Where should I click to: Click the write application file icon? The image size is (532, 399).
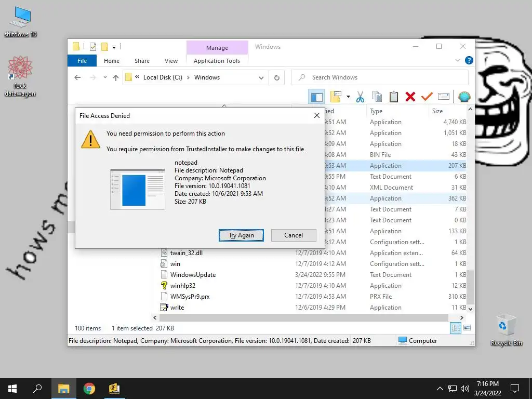[164, 307]
